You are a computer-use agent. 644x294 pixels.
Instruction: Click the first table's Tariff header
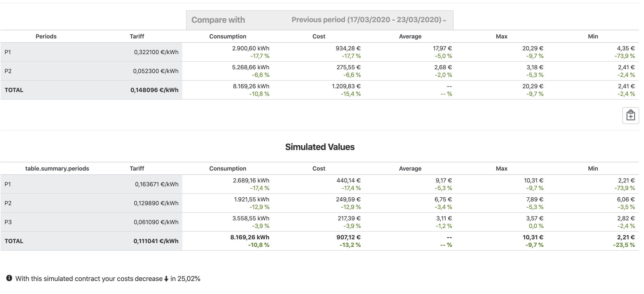tap(137, 37)
